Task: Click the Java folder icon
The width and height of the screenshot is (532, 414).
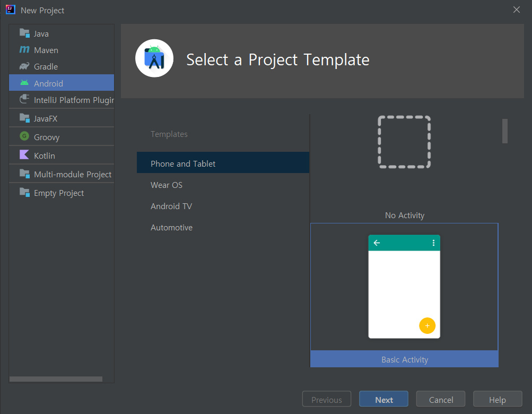Action: 24,33
